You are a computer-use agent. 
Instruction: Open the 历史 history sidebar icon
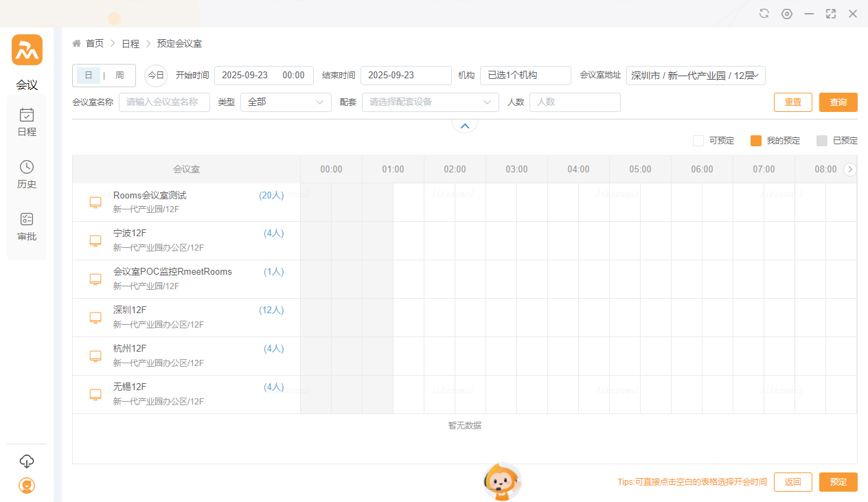27,174
